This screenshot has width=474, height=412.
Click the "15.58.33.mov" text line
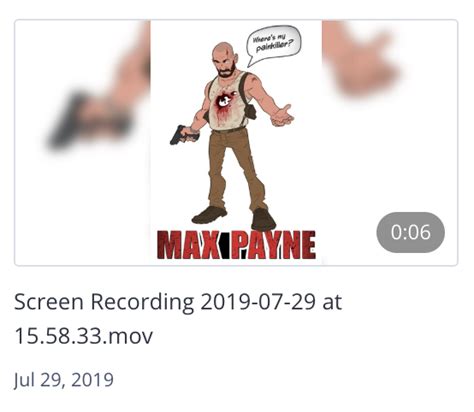click(84, 336)
